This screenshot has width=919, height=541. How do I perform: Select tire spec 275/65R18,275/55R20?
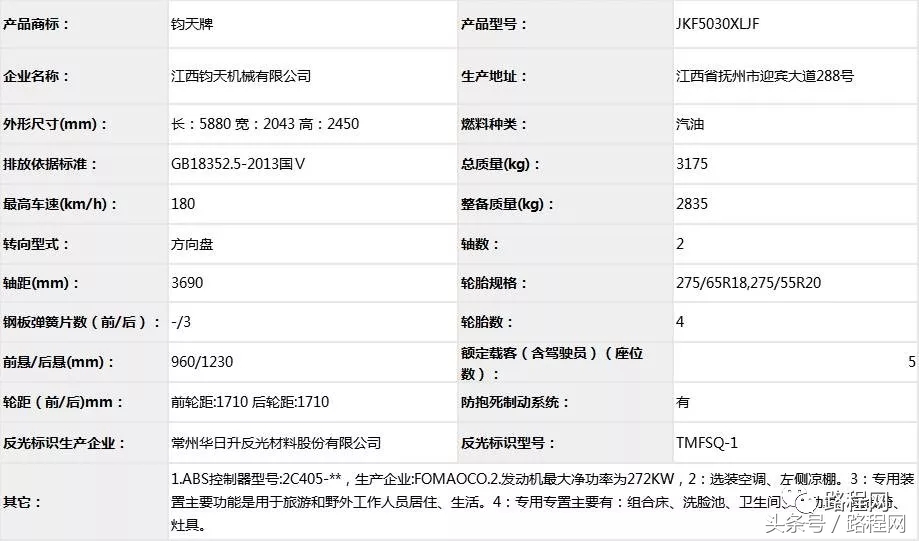pyautogui.click(x=748, y=283)
